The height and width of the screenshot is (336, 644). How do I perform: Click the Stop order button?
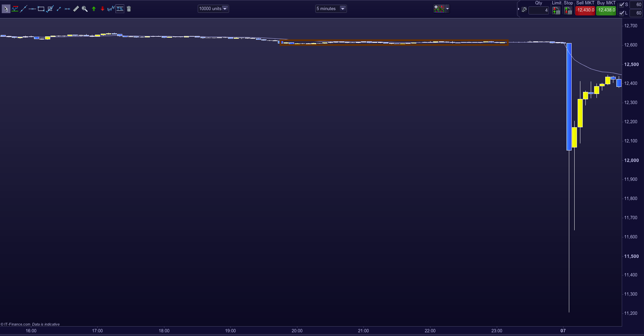568,11
